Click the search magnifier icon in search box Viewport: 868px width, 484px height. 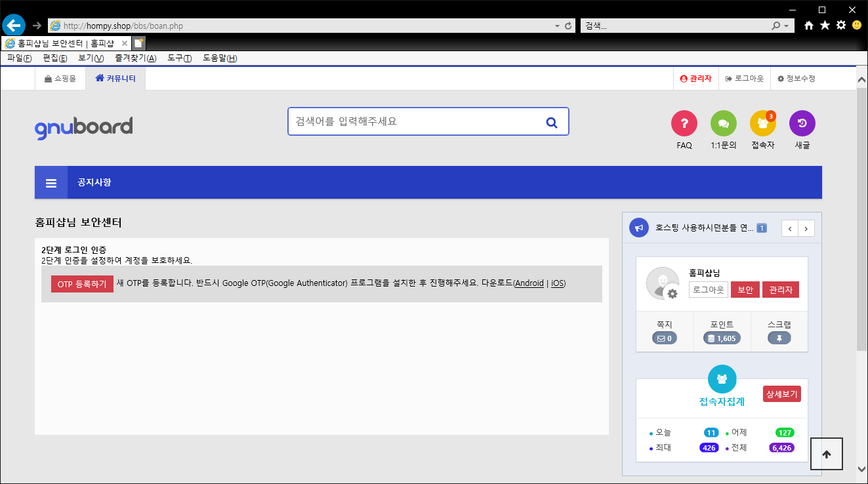coord(551,122)
